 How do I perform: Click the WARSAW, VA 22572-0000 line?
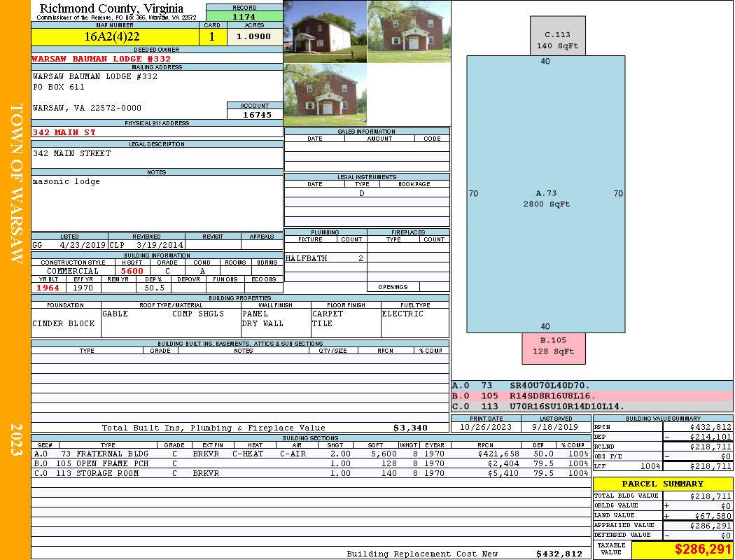pos(87,108)
